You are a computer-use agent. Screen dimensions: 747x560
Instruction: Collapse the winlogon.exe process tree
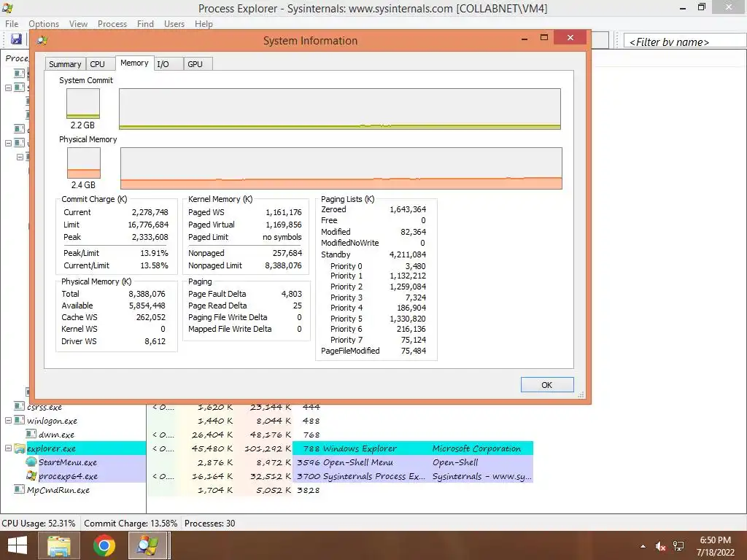(8, 421)
